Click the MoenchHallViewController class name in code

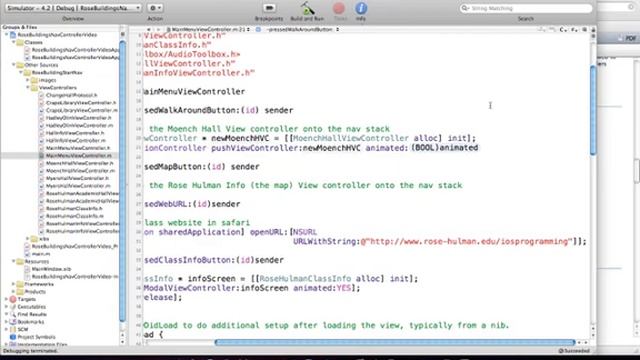pos(351,138)
